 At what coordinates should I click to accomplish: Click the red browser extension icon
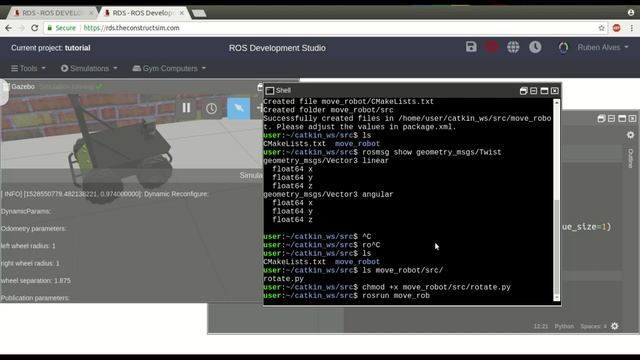[x=616, y=28]
